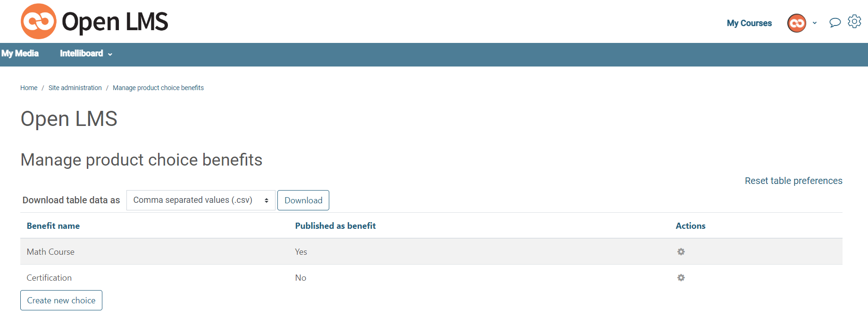868x325 pixels.
Task: Click the Reset table preferences link
Action: (x=793, y=181)
